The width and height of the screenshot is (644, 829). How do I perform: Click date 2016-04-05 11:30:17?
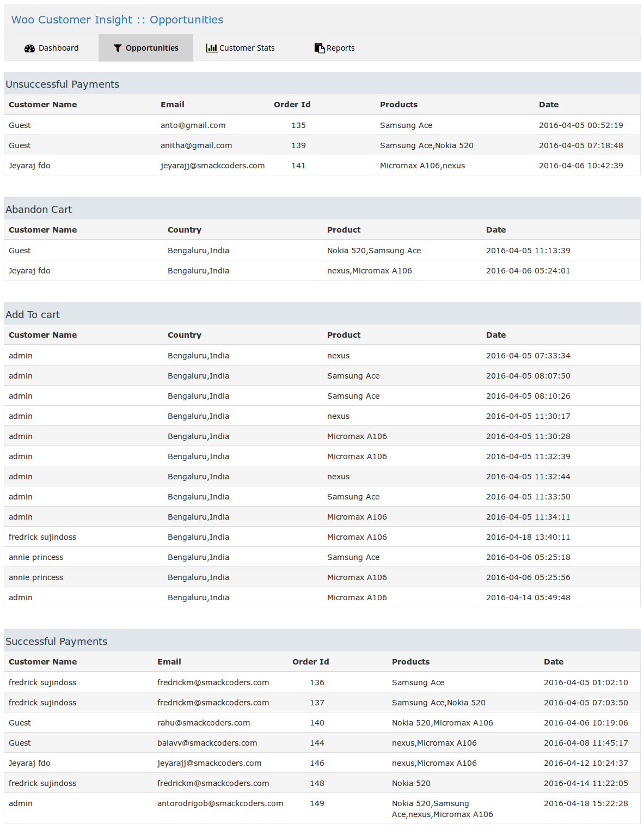click(x=528, y=416)
